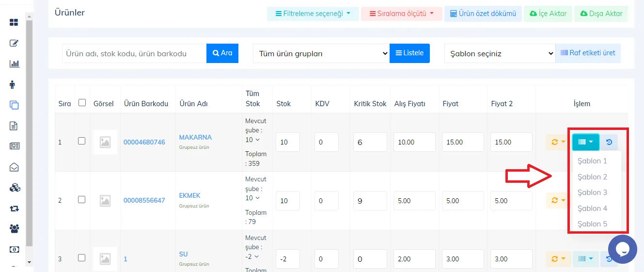Close the barcode template dropdown in MAKARNA row
Viewport: 644px width, 272px height.
coord(586,142)
